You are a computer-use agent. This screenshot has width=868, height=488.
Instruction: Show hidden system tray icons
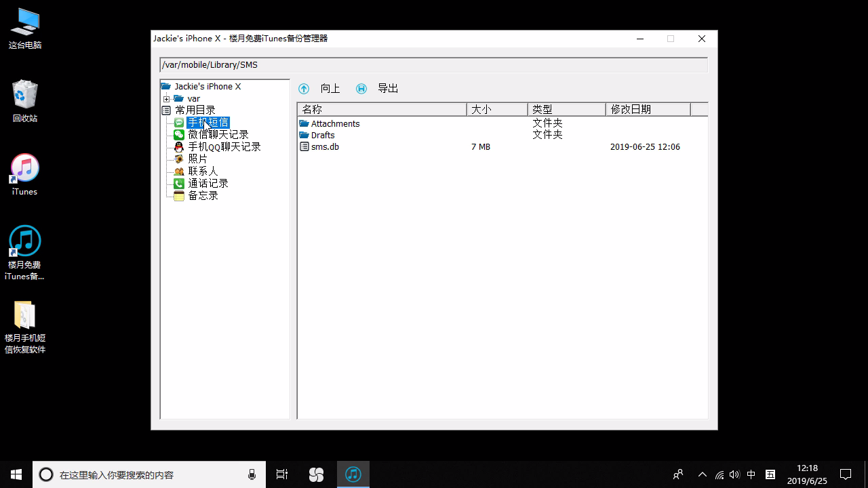pos(703,474)
